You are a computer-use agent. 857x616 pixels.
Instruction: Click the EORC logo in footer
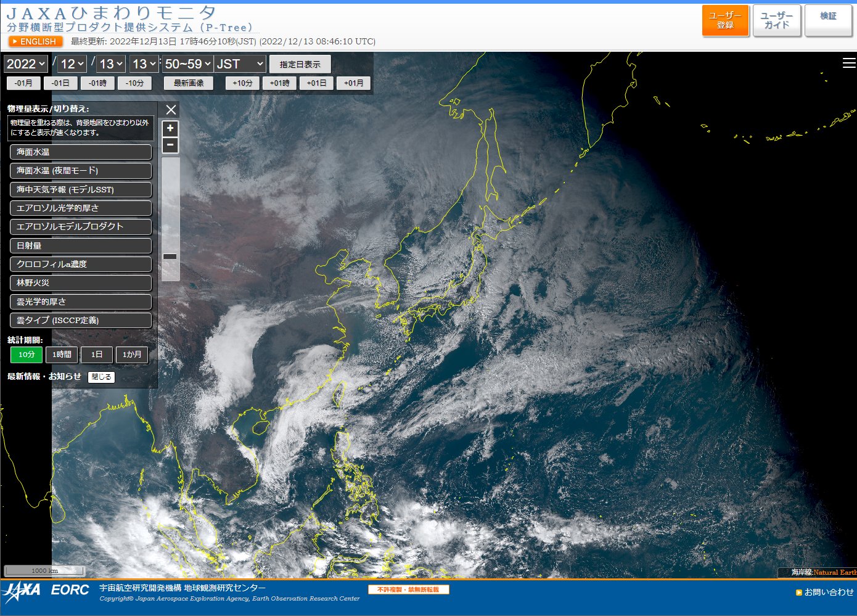click(70, 590)
